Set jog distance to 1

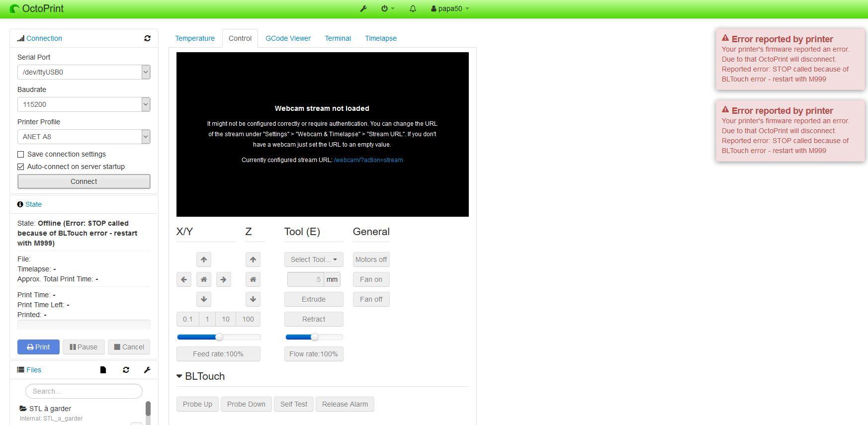207,319
